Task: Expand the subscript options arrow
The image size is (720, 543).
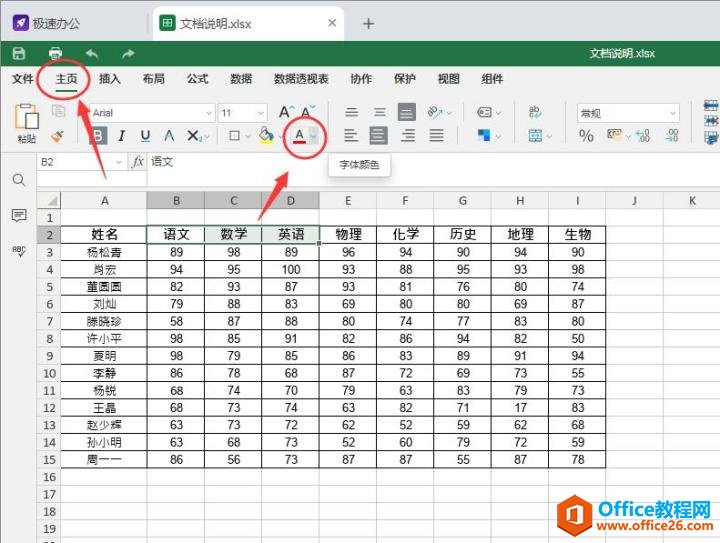Action: 207,137
